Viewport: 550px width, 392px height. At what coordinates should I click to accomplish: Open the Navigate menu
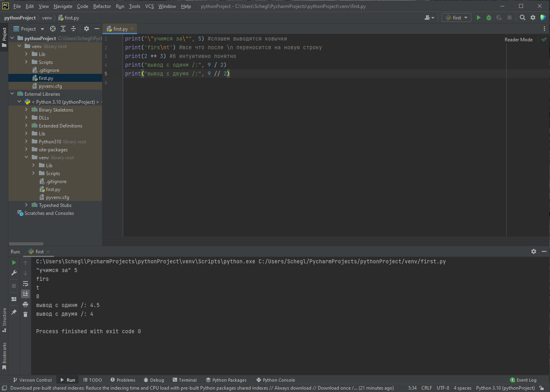tap(63, 6)
